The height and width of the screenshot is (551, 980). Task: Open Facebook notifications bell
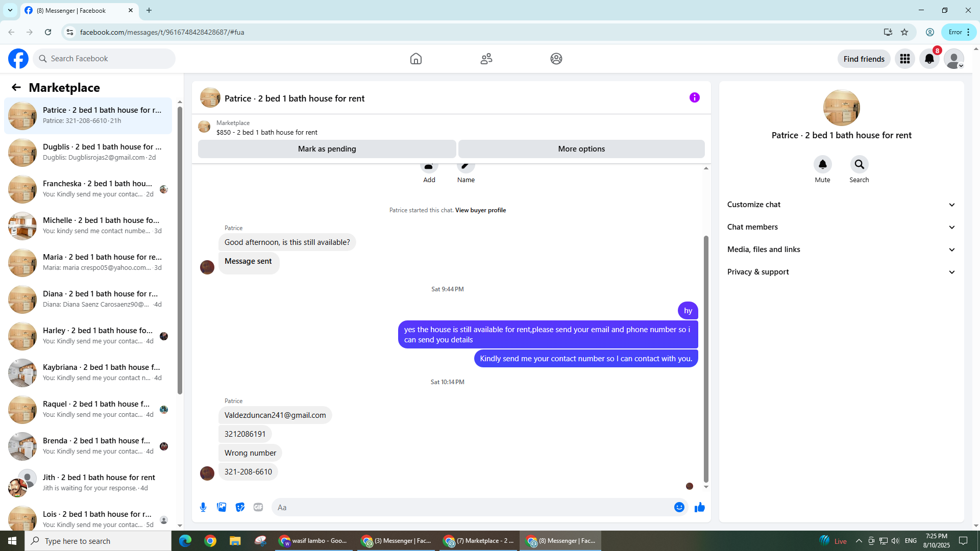point(929,59)
